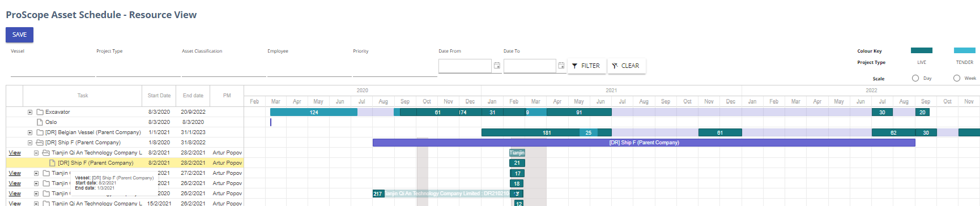980x206 pixels.
Task: Click the Oslo task name
Action: 51,122
